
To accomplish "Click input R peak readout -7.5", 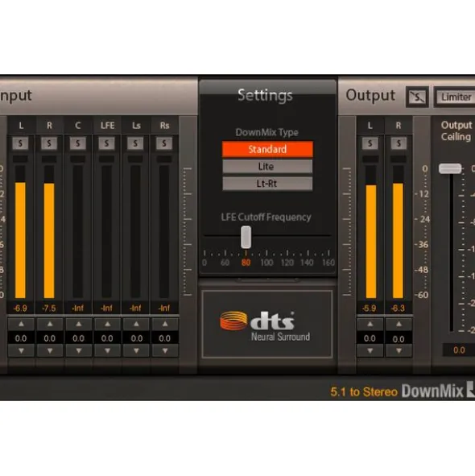I will (x=49, y=308).
